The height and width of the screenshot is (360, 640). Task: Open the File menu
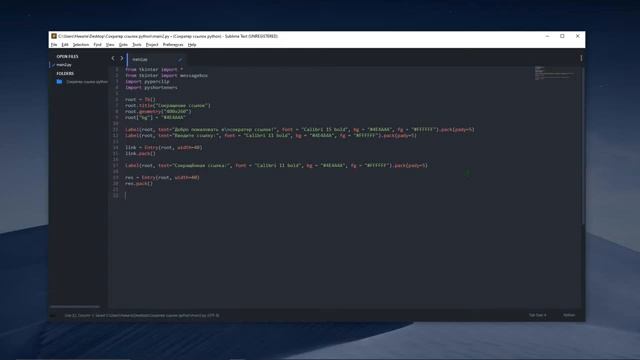[54, 44]
